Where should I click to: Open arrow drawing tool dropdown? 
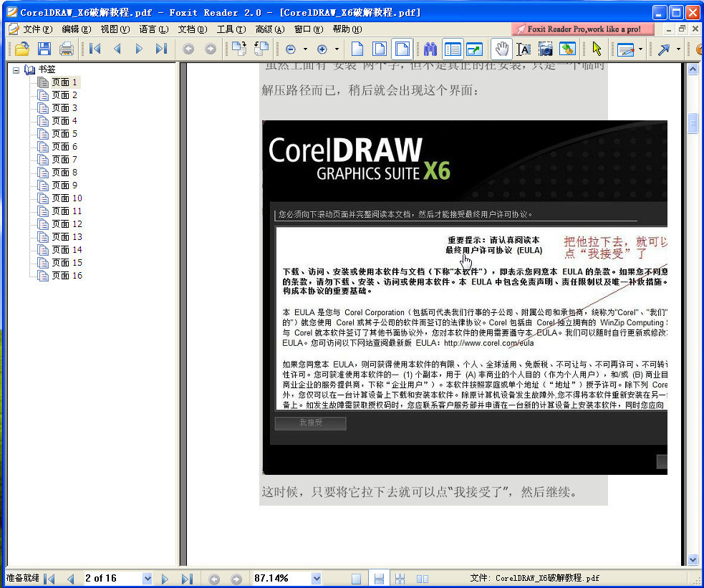coord(678,49)
